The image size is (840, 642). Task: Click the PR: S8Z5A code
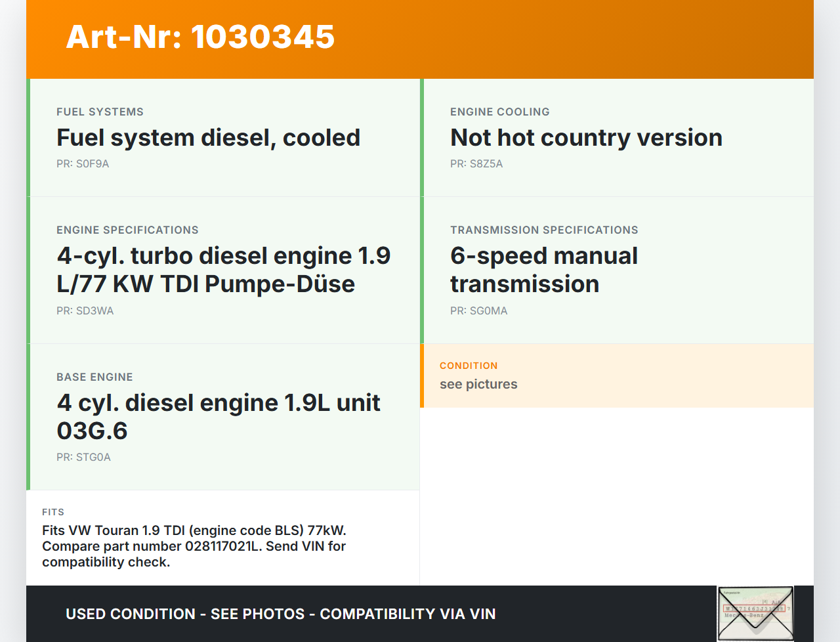pos(476,164)
